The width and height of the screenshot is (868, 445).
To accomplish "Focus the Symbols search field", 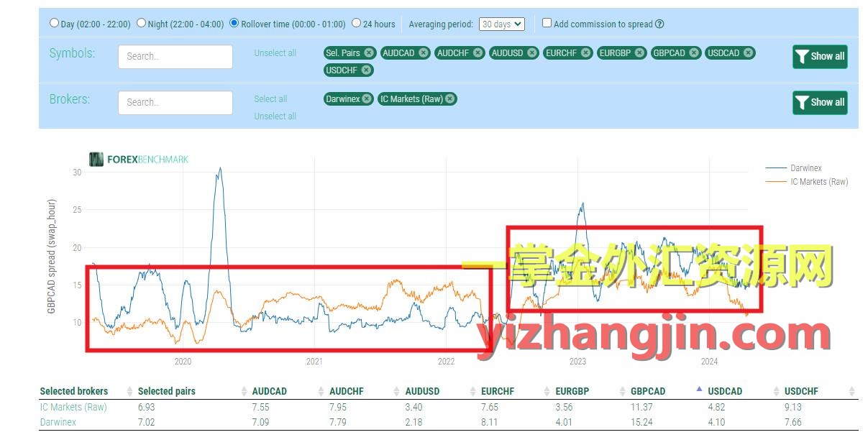I will point(175,57).
